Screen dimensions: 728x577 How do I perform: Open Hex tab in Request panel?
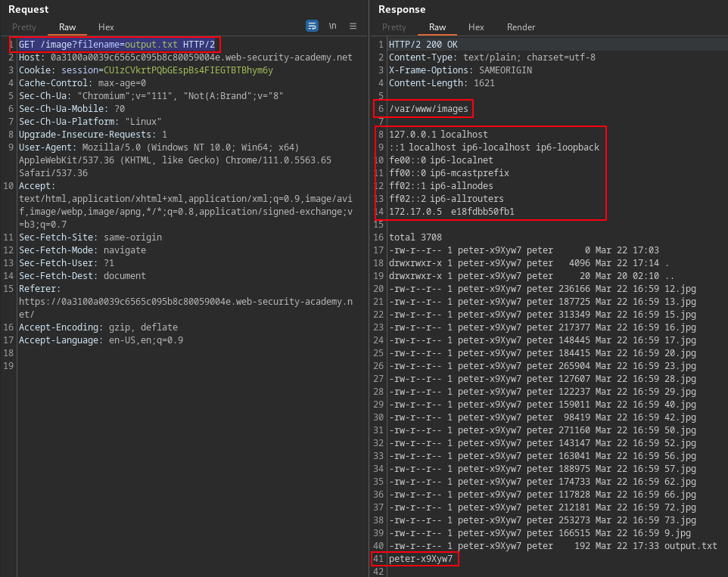click(x=106, y=27)
